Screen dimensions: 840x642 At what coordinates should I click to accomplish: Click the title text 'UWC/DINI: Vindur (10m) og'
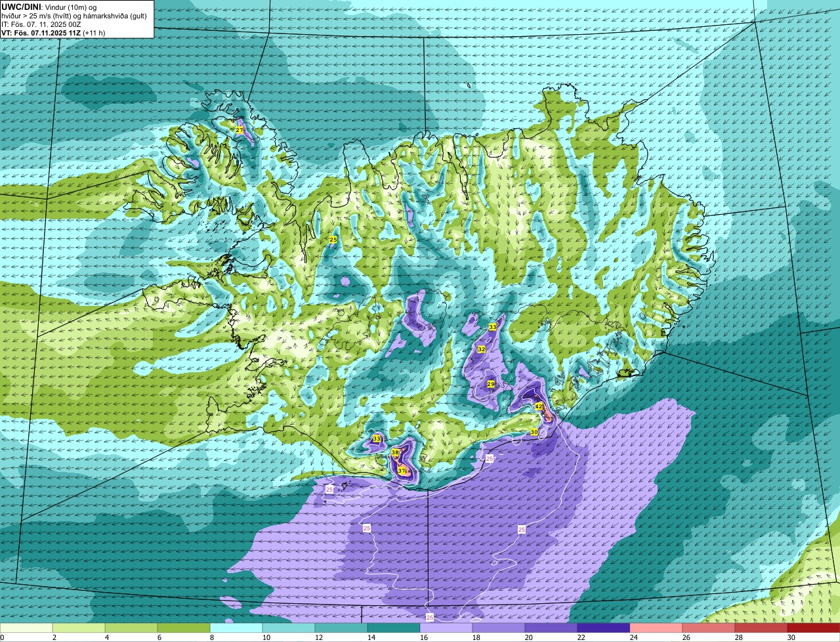coord(49,7)
